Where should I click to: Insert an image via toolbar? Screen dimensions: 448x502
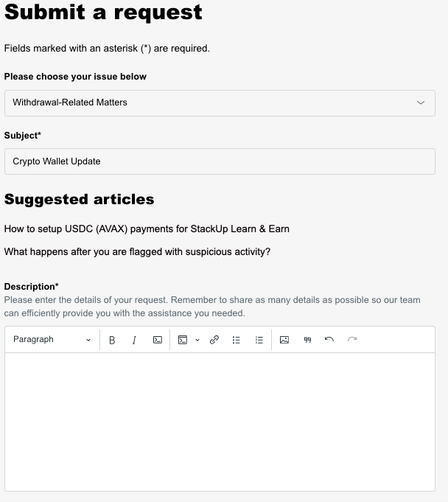(x=284, y=340)
